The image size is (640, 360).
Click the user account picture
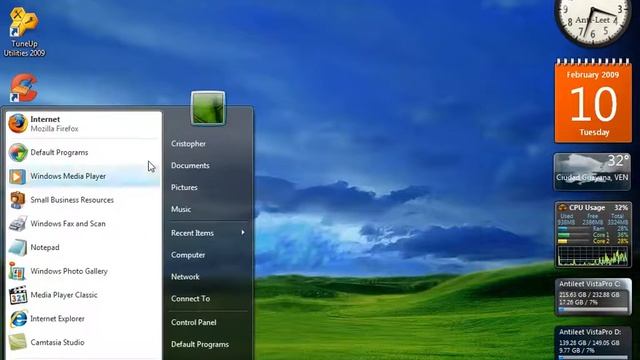208,108
